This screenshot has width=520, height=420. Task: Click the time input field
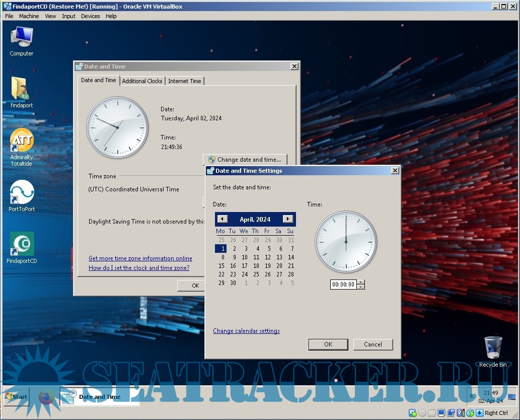[x=343, y=285]
